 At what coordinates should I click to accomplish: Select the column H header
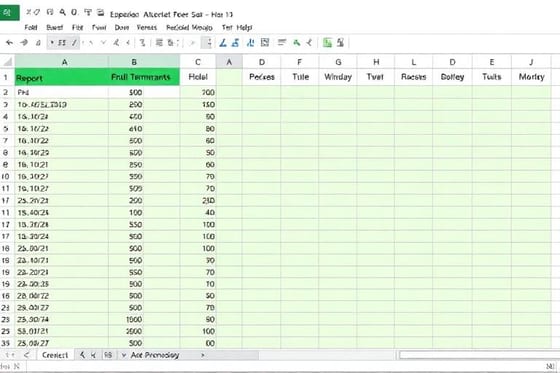coord(376,62)
